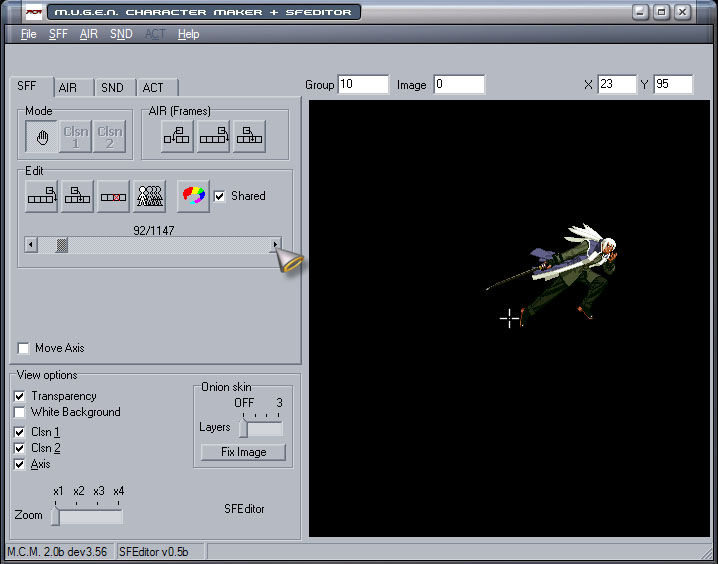Switch to the SND tab
The height and width of the screenshot is (564, 718).
click(112, 88)
